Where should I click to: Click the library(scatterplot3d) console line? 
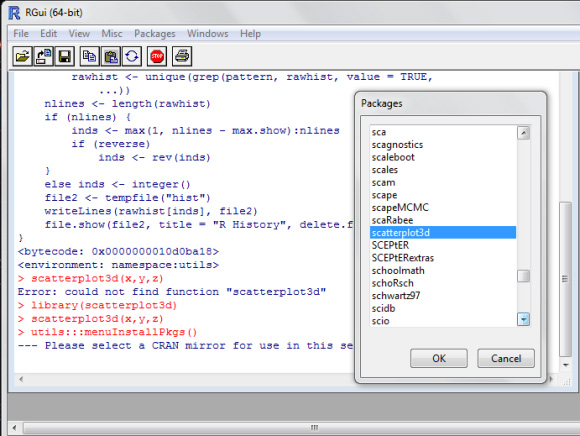[x=98, y=305]
